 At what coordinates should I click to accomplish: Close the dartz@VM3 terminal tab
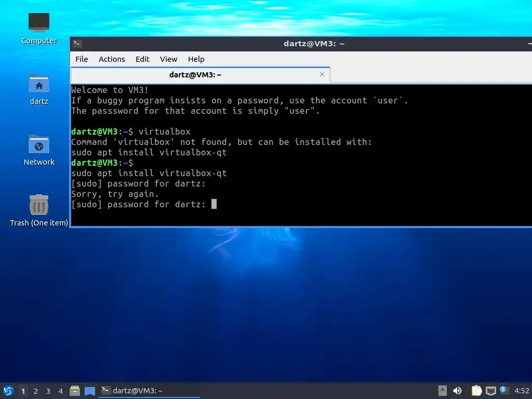pos(322,74)
